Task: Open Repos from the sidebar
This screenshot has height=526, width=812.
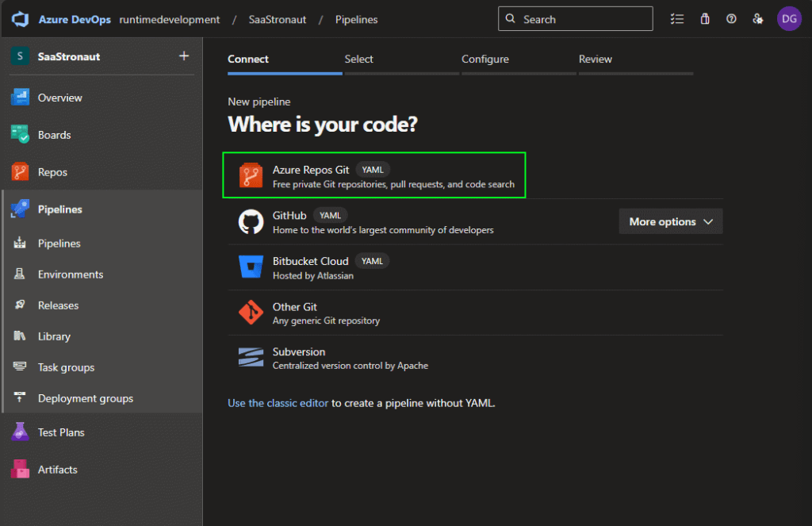Action: 52,172
